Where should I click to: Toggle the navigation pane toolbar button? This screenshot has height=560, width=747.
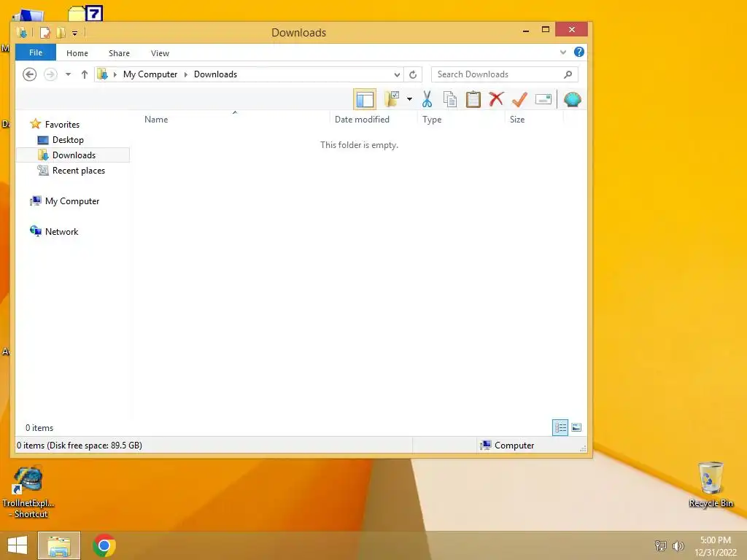pyautogui.click(x=365, y=99)
